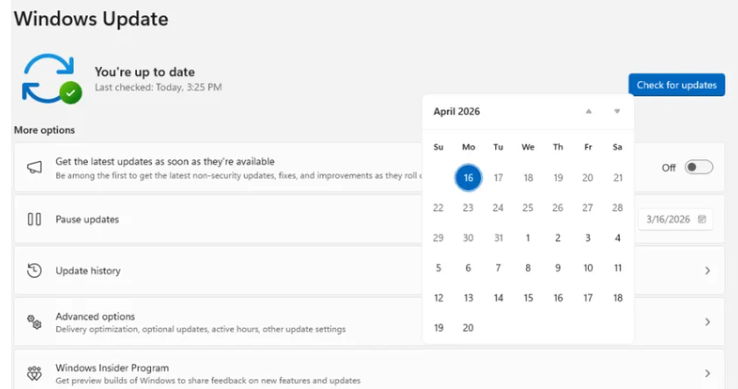Open the Update history row label
Image resolution: width=738 pixels, height=389 pixels.
pos(88,271)
